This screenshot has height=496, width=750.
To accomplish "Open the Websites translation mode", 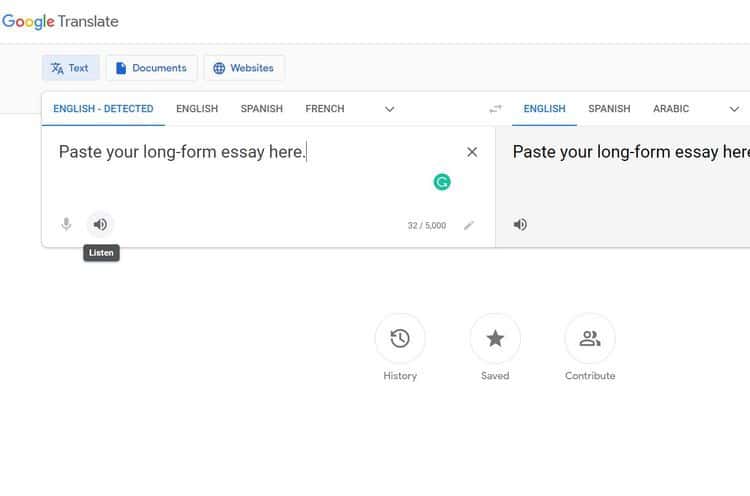I will (x=244, y=68).
